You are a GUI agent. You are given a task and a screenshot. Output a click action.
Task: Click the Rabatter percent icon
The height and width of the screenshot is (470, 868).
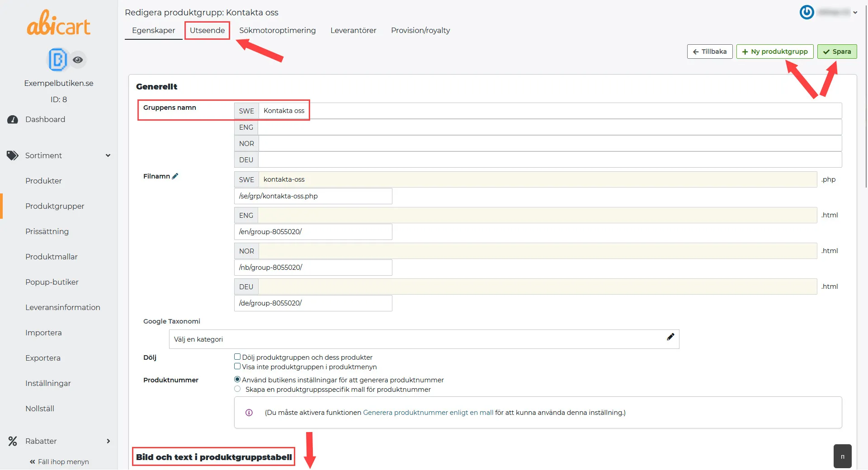click(x=13, y=441)
